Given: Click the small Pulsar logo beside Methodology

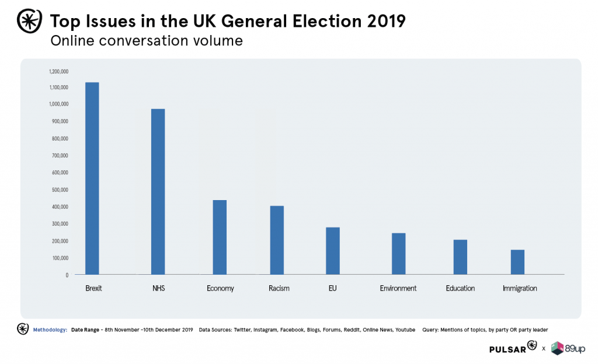Looking at the screenshot, I should [23, 329].
